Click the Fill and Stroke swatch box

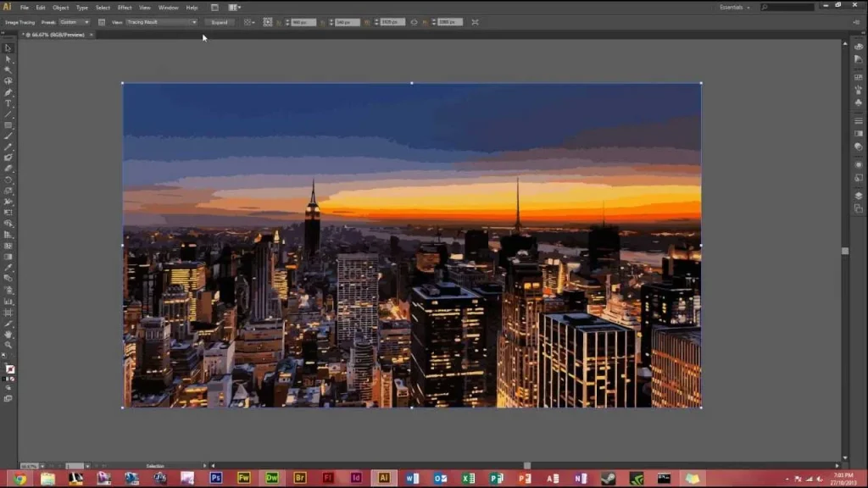9,369
